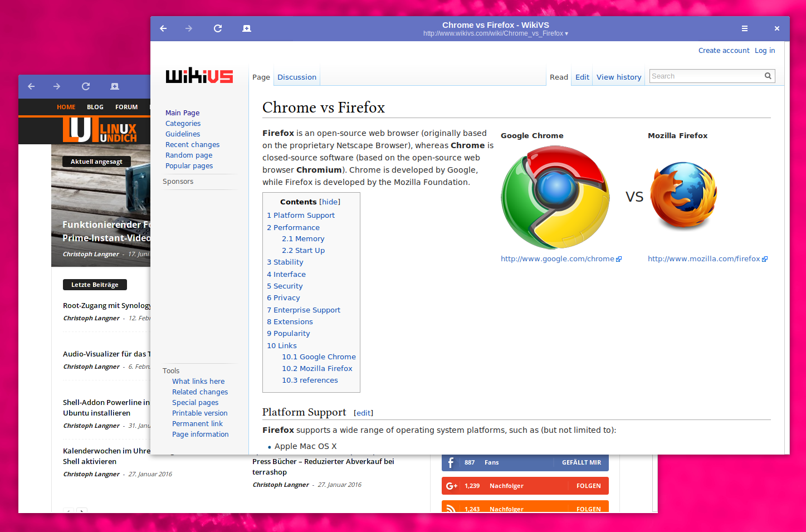Screen dimensions: 806x532
Task: Reload the WikiVS page
Action: (218, 28)
